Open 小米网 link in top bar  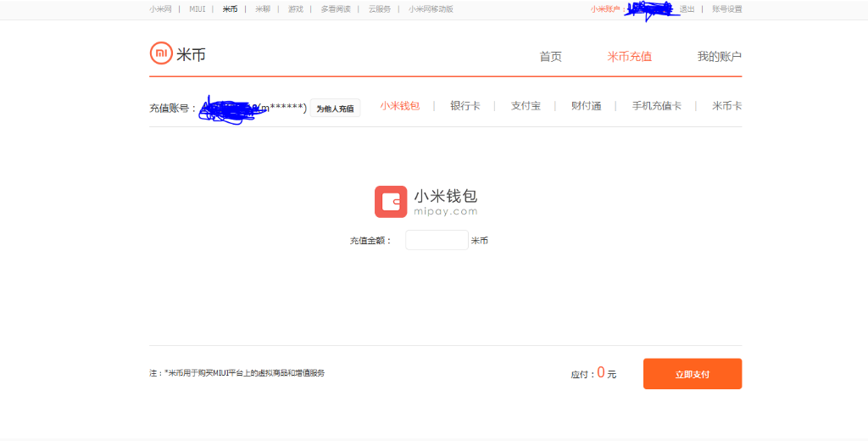[x=160, y=9]
